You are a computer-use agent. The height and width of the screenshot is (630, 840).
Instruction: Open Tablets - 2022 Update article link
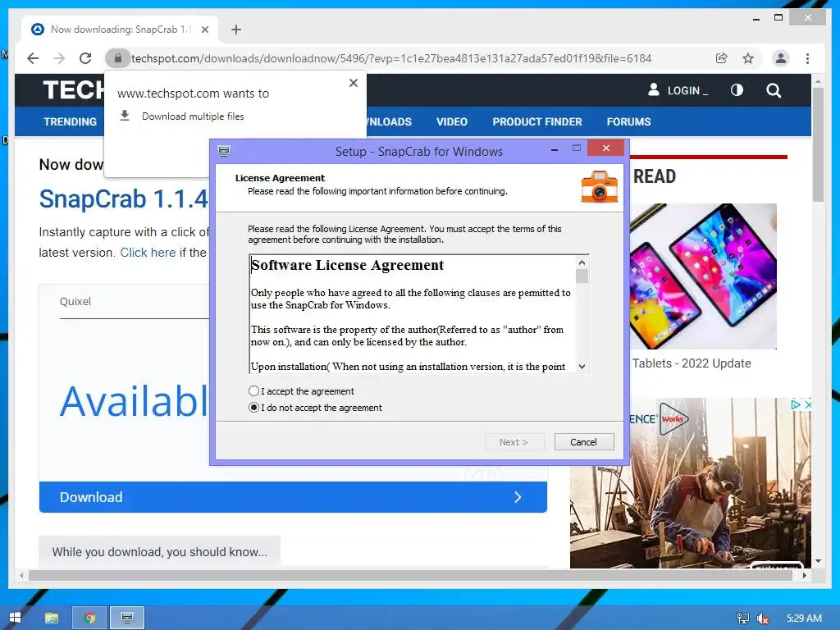(x=692, y=363)
